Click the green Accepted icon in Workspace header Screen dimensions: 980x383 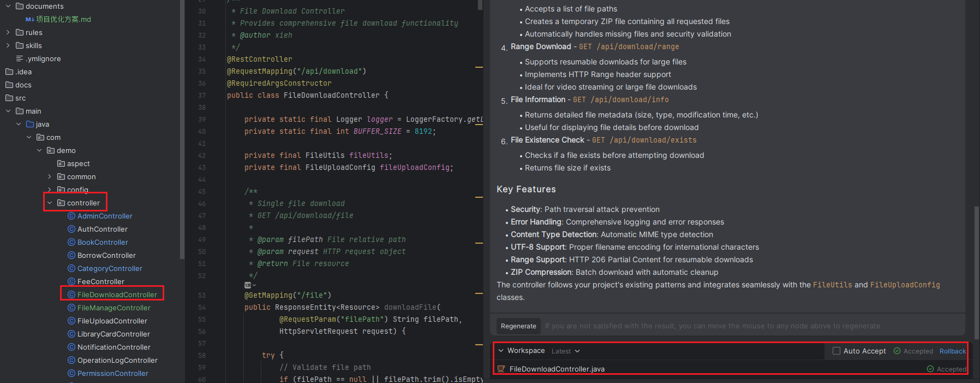897,351
